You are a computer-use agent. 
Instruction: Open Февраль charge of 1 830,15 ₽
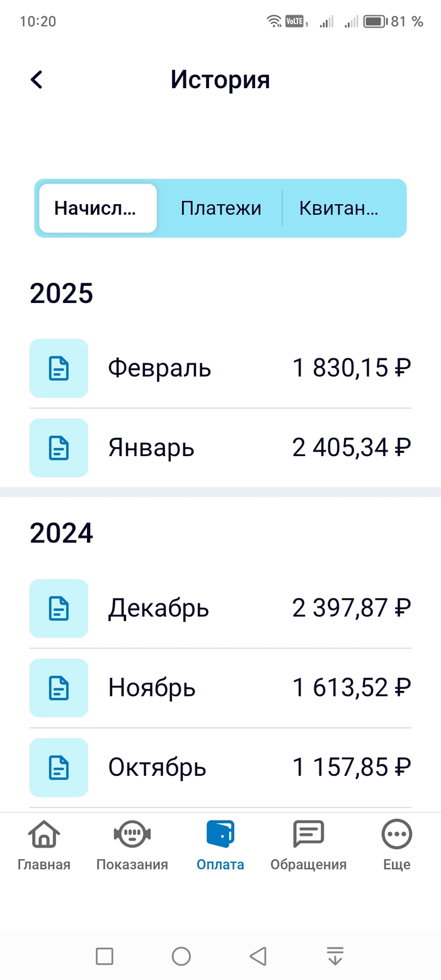[252, 368]
